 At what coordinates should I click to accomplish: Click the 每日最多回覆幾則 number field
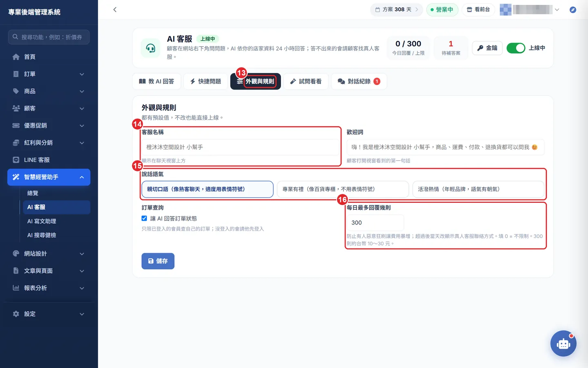[x=375, y=223]
